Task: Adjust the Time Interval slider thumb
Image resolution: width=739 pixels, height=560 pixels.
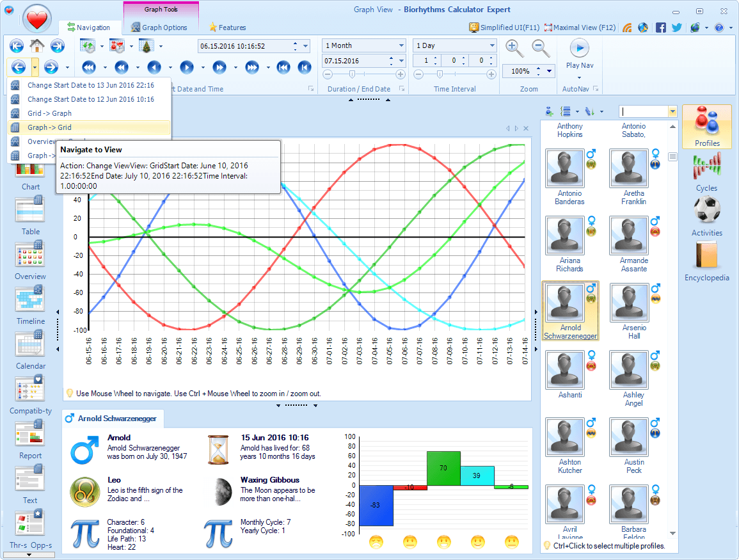Action: 440,74
